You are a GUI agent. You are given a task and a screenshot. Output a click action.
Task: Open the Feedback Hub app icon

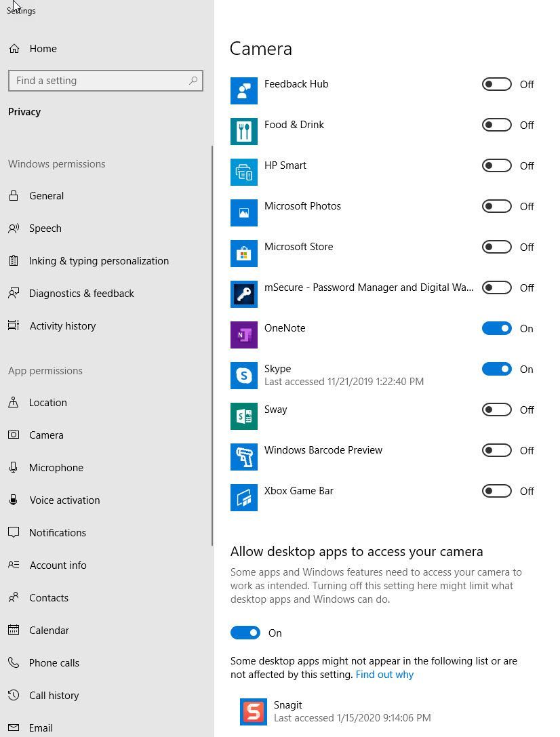pyautogui.click(x=244, y=90)
